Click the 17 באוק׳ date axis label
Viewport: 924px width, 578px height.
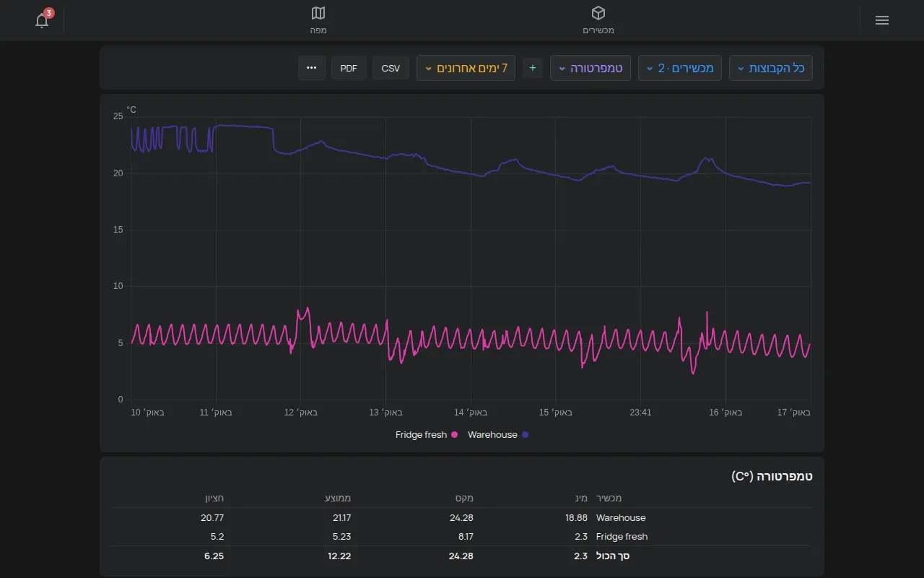(794, 413)
